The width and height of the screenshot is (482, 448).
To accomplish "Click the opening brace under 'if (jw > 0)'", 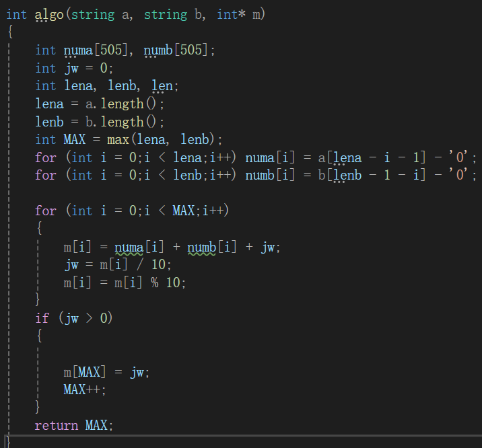I will (x=39, y=336).
